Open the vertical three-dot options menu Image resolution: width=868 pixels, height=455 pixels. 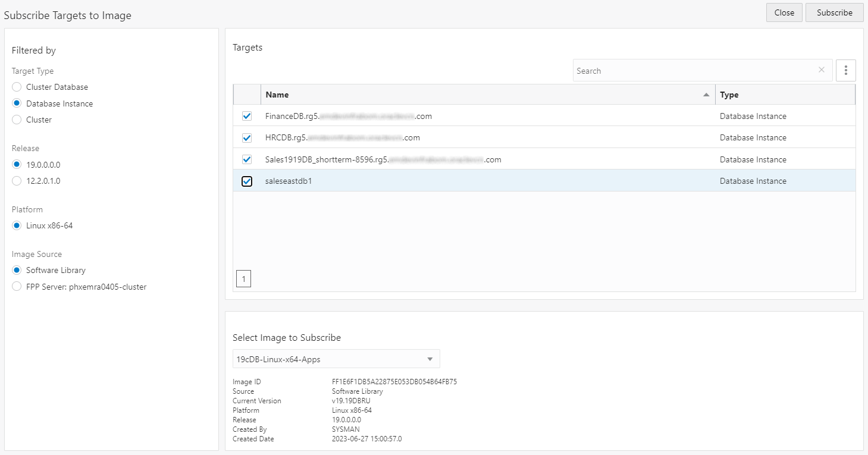[845, 70]
